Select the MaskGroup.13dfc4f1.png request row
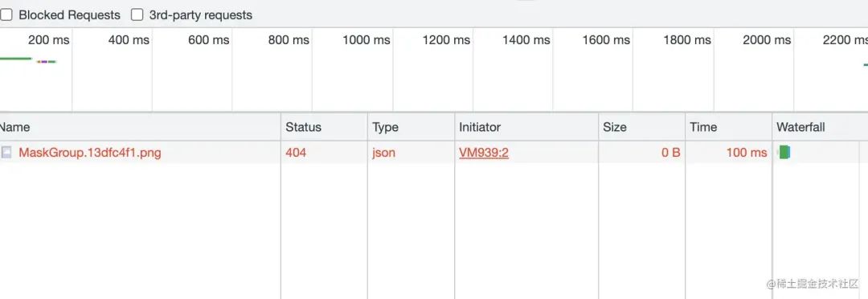Image resolution: width=868 pixels, height=299 pixels. (434, 152)
